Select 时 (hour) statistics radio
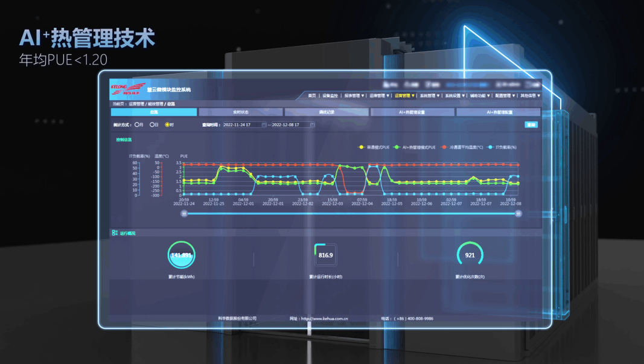 tap(167, 124)
